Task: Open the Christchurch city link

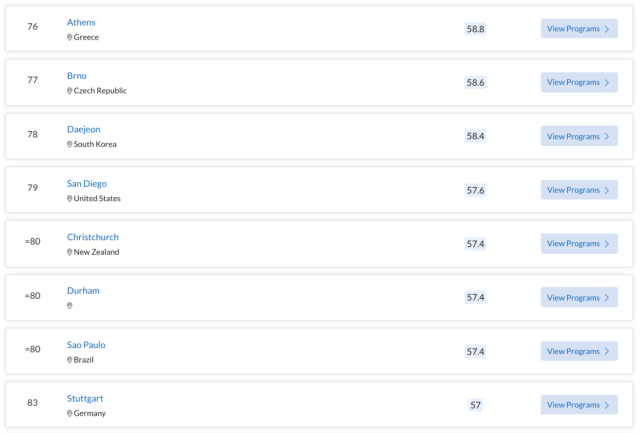Action: pyautogui.click(x=93, y=237)
